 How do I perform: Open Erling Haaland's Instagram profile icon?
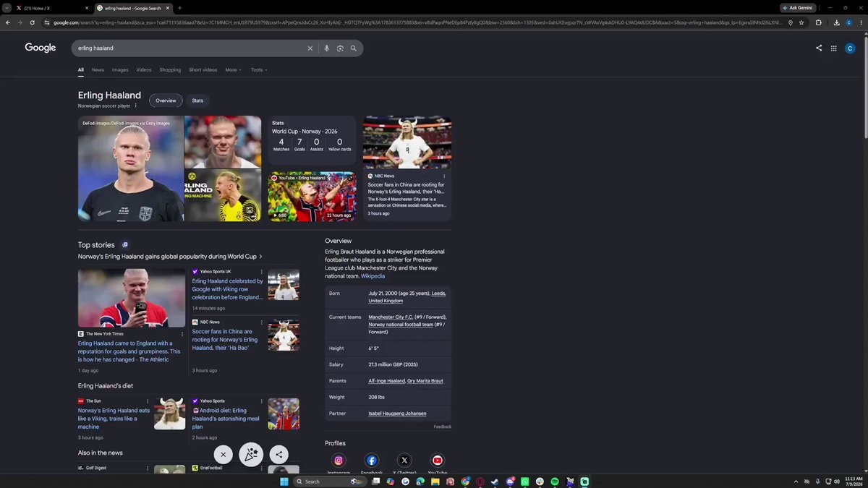tap(339, 461)
